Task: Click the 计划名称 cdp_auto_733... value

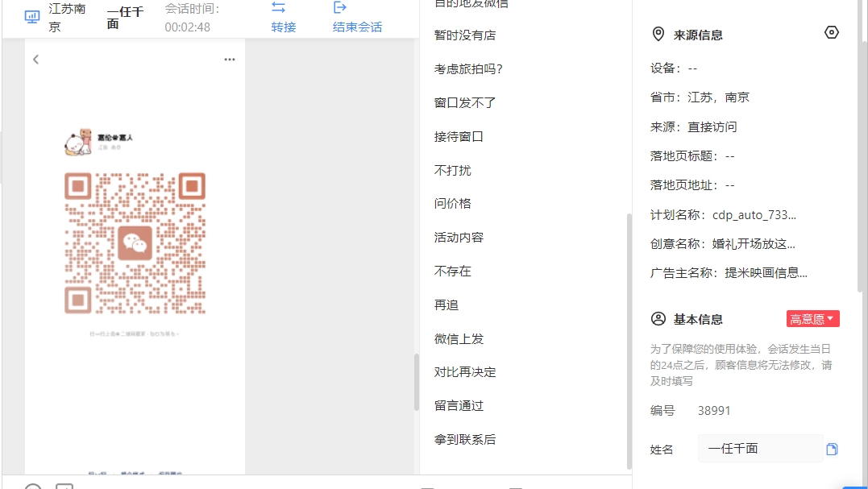Action: click(754, 214)
